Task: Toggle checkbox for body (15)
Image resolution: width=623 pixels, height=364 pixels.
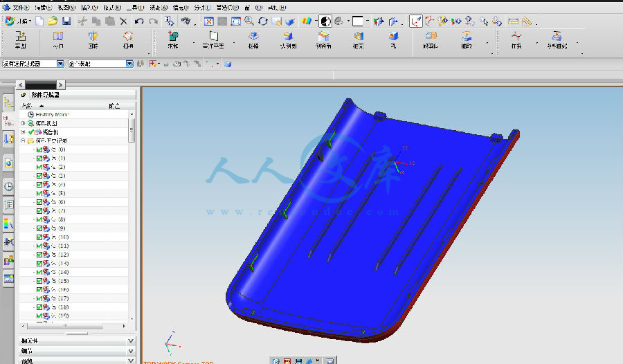Action: click(39, 281)
